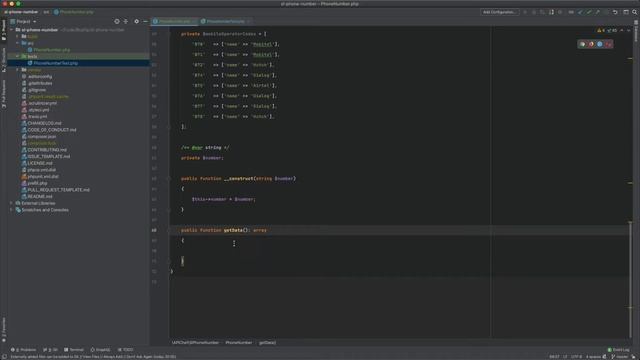This screenshot has height=360, width=640.
Task: Expand the vendor folder
Action: click(x=18, y=70)
